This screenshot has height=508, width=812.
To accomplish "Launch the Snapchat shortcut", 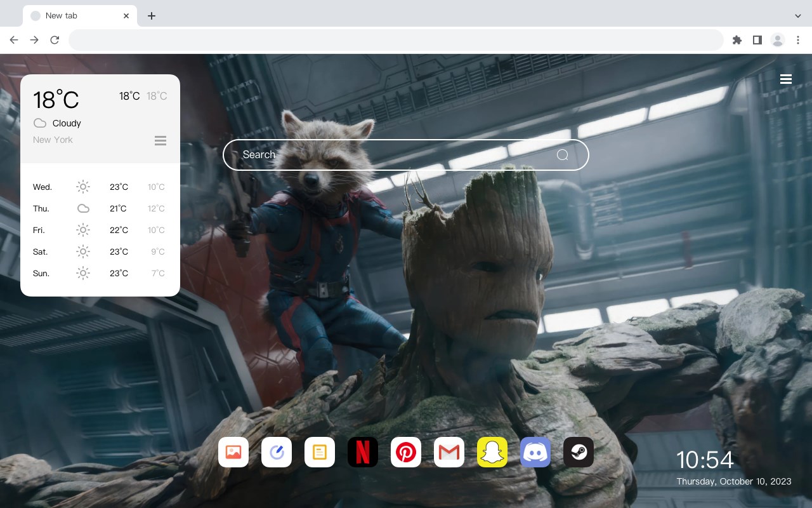I will pyautogui.click(x=492, y=452).
